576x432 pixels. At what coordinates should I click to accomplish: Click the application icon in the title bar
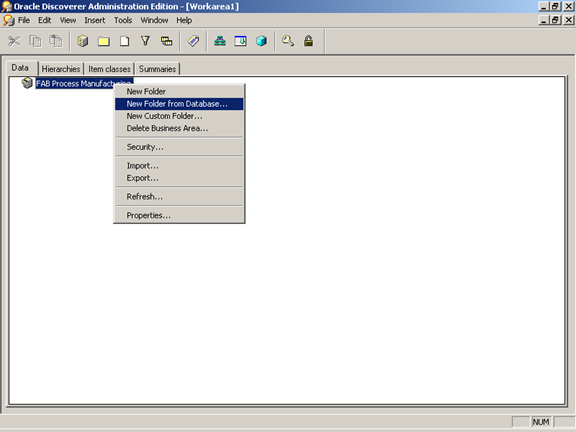coord(6,6)
